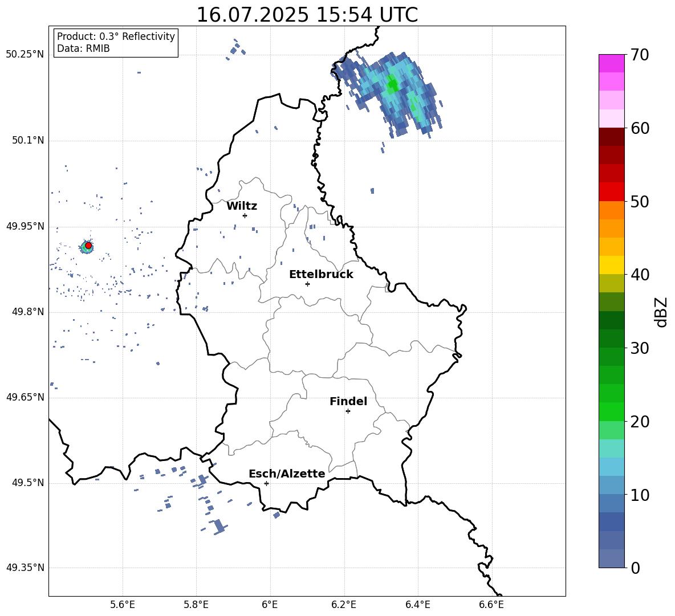The height and width of the screenshot is (616, 675).
Task: Click the bright red colorbar segment above 50
Action: point(612,192)
